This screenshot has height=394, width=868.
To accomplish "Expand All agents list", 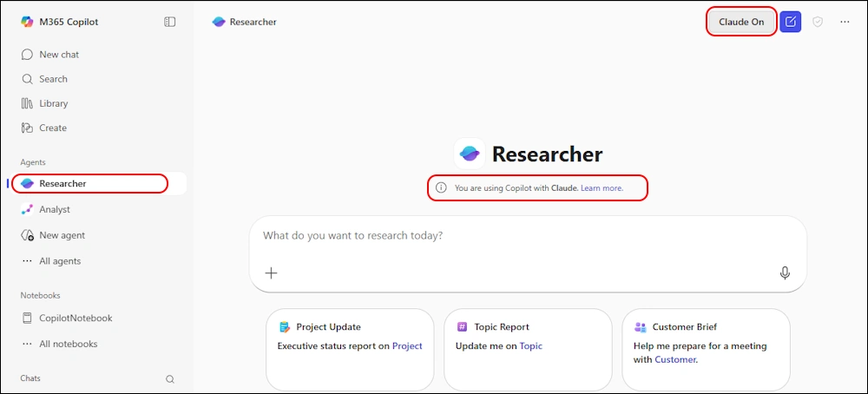I will tap(59, 261).
